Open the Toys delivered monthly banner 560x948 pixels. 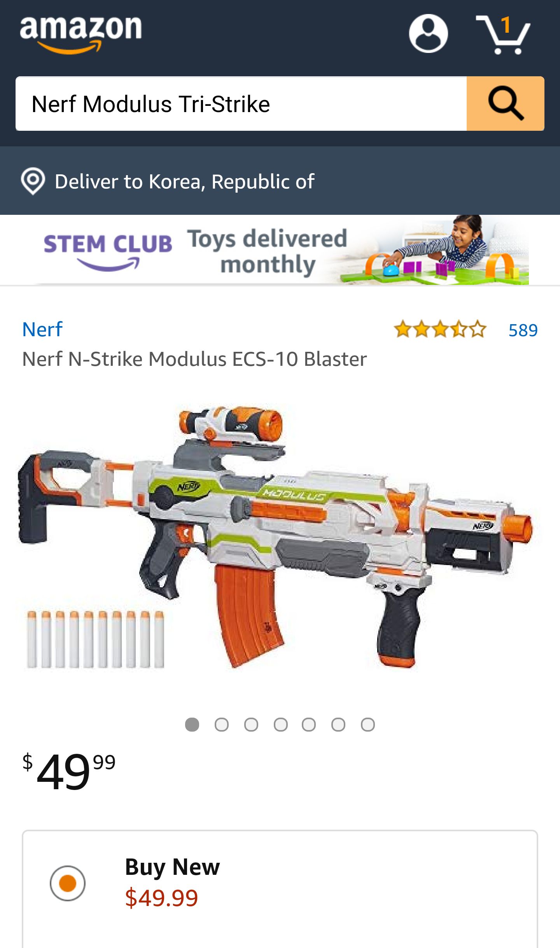(x=268, y=251)
